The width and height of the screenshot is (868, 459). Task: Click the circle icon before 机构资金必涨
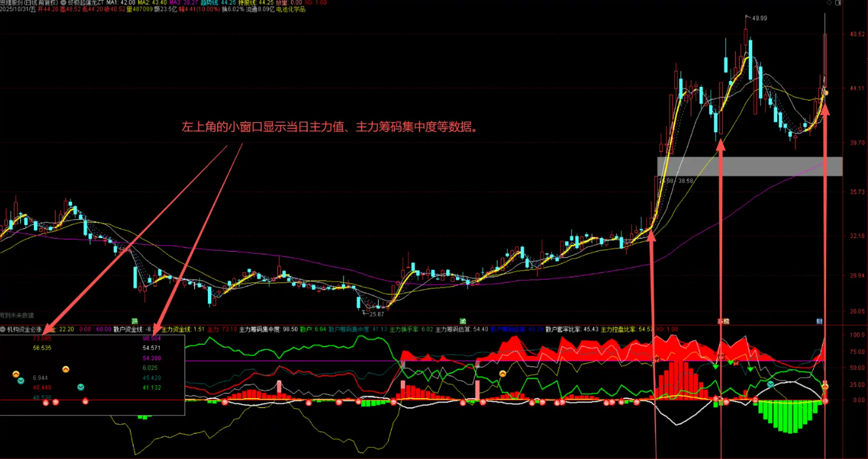(3, 329)
